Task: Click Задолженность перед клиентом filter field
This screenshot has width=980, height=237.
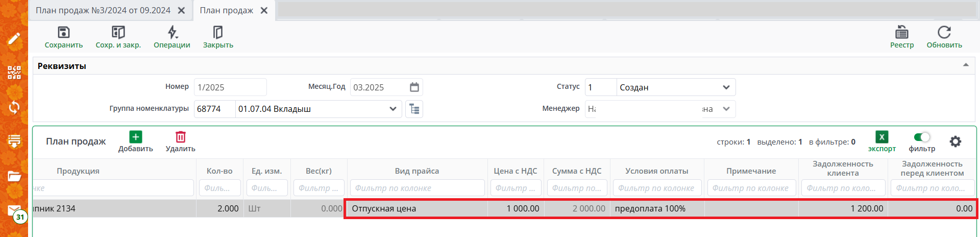Action: pos(932,188)
